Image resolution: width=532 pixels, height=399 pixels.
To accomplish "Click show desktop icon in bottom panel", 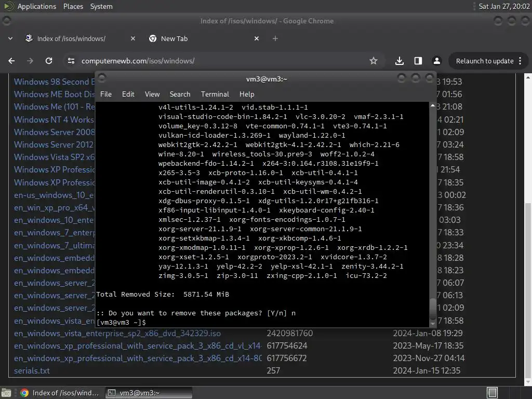I will [x=6, y=393].
